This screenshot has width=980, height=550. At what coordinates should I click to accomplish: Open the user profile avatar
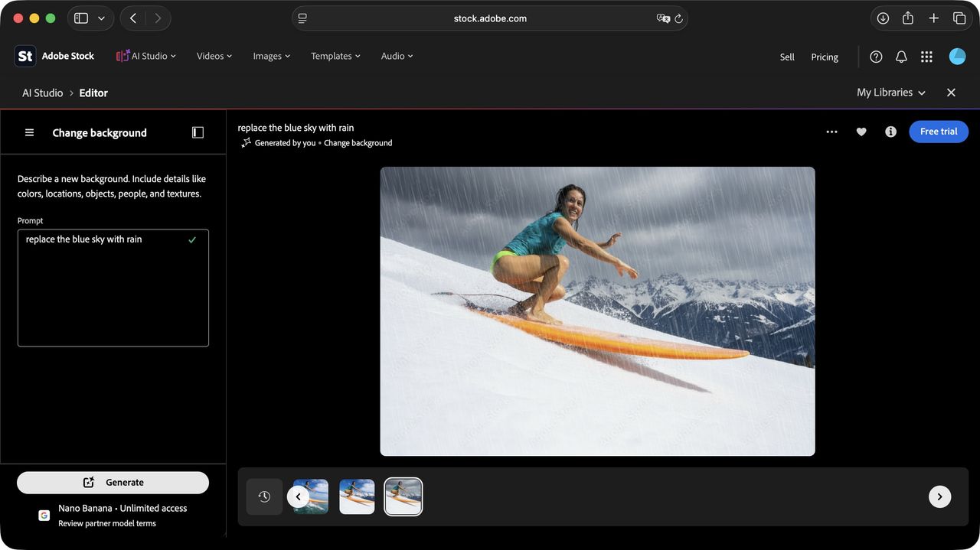click(x=957, y=56)
